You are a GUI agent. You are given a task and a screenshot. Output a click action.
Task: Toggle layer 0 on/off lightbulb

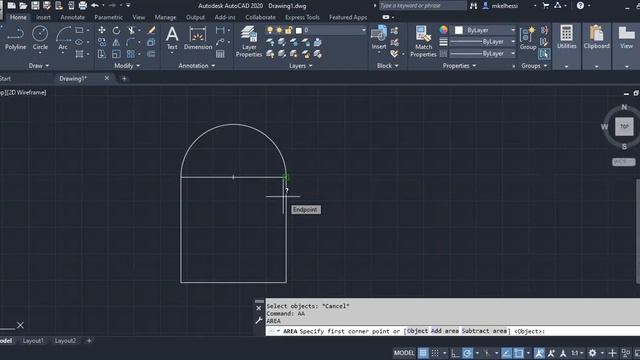(x=270, y=30)
